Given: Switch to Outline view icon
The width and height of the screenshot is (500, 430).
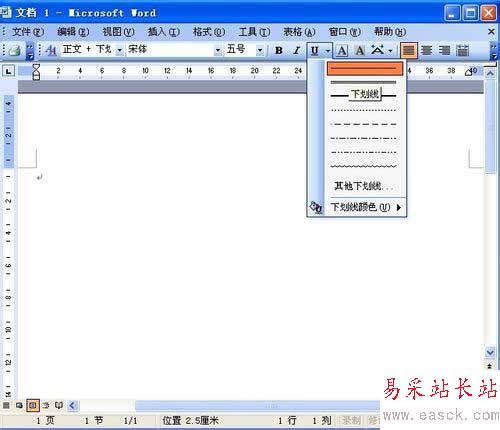Looking at the screenshot, I should tap(46, 405).
